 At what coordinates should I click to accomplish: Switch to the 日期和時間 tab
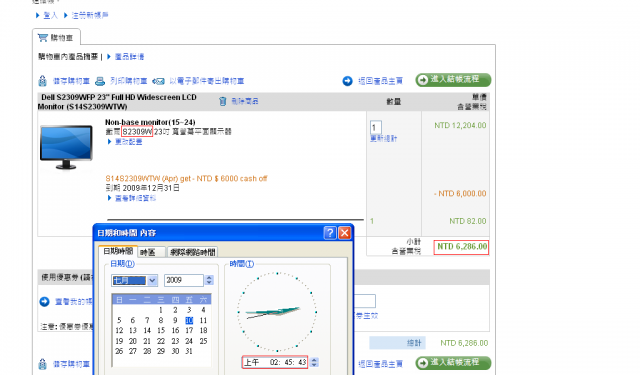coord(118,251)
